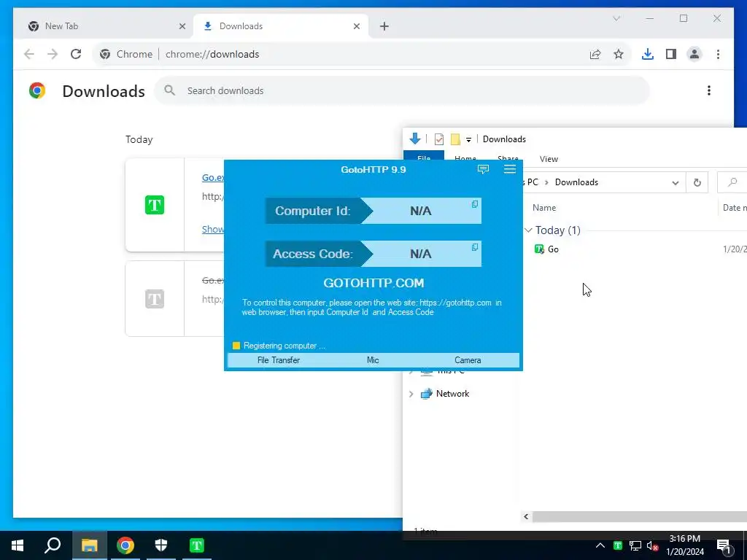The height and width of the screenshot is (560, 747).
Task: Click the File Transfer option in GotoHTTP
Action: pos(279,360)
